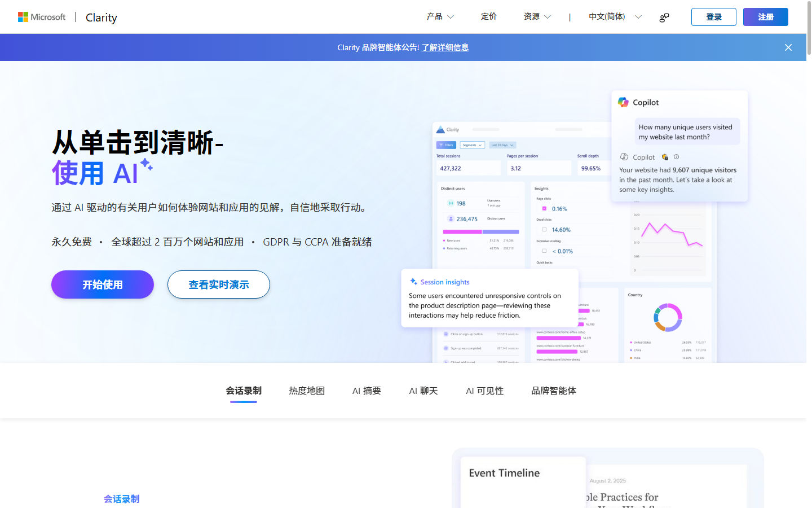The image size is (812, 508).
Task: Open the 了解详细信息 announcement link
Action: click(x=445, y=47)
